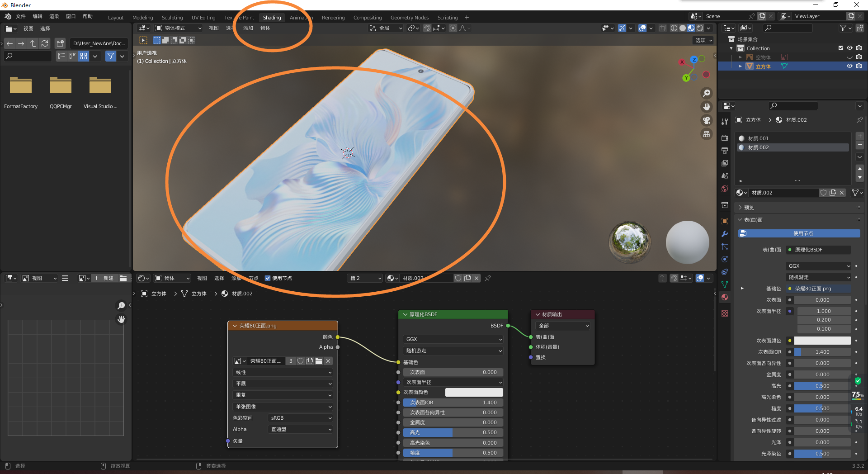Viewport: 868px width, 474px height.
Task: Create a new folder in file browser
Action: click(60, 43)
